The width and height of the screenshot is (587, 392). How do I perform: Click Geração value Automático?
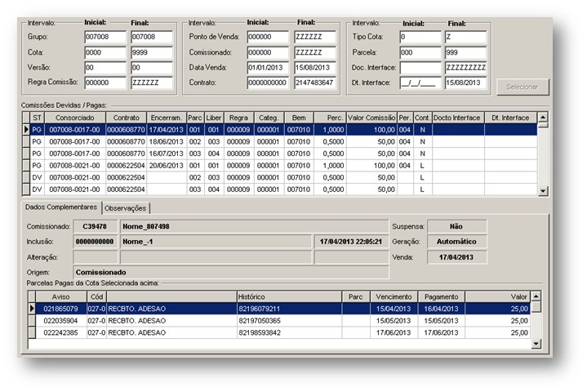tap(456, 242)
